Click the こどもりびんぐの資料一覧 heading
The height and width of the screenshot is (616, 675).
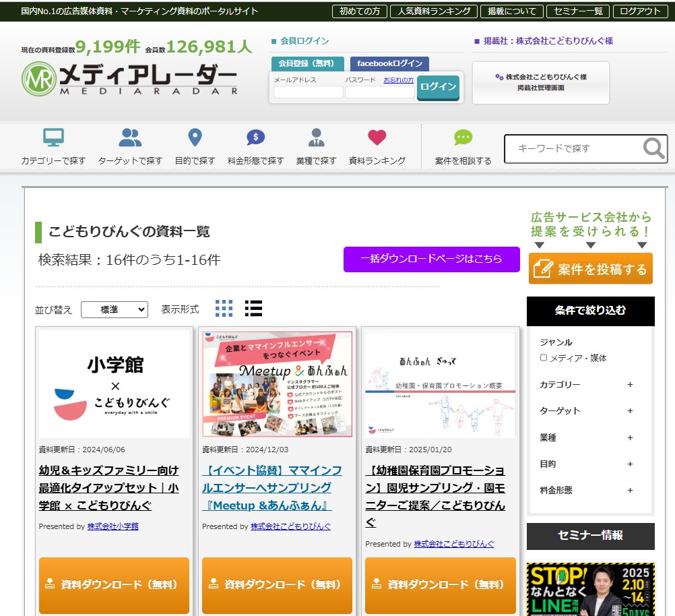click(129, 232)
